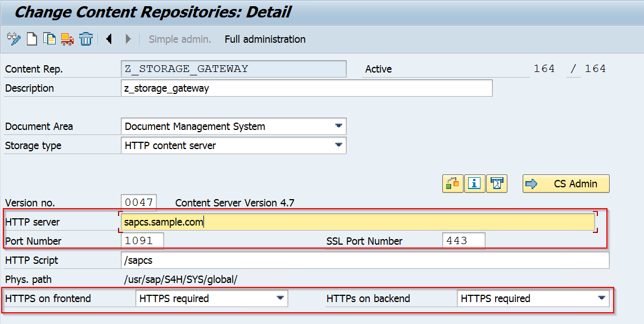This screenshot has width=644, height=324.
Task: Click the Document Area label
Action: click(x=39, y=126)
